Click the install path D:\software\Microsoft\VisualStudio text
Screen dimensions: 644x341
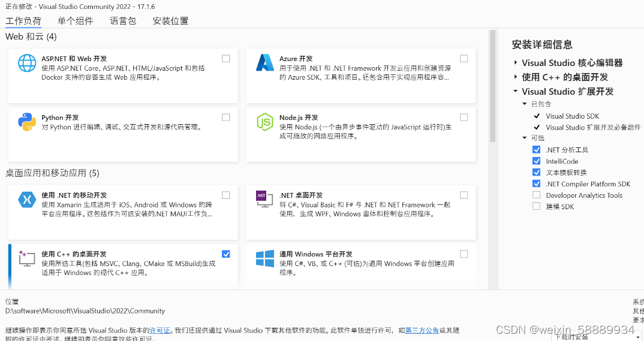click(x=85, y=311)
